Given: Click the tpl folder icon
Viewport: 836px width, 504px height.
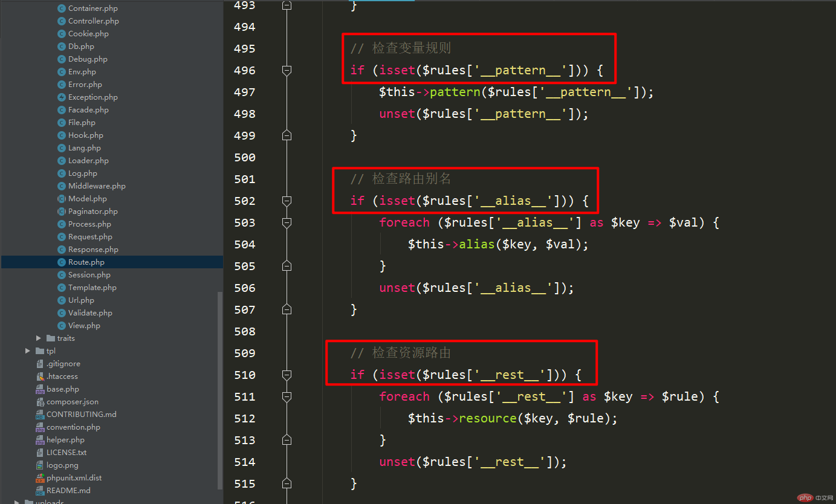Looking at the screenshot, I should (x=41, y=351).
